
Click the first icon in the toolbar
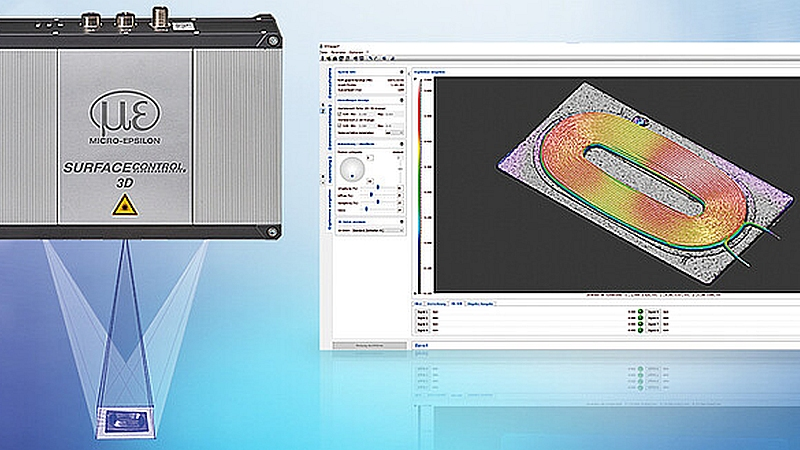322,59
